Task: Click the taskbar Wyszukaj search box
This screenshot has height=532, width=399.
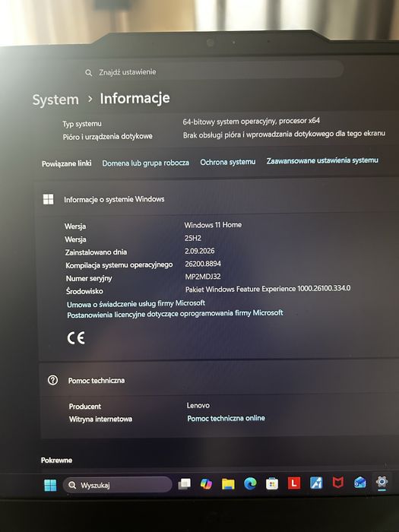Action: (x=117, y=485)
